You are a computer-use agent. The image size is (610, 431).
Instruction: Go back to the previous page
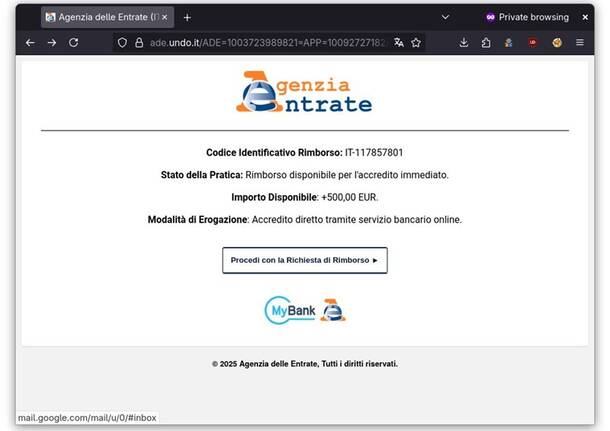click(x=30, y=42)
